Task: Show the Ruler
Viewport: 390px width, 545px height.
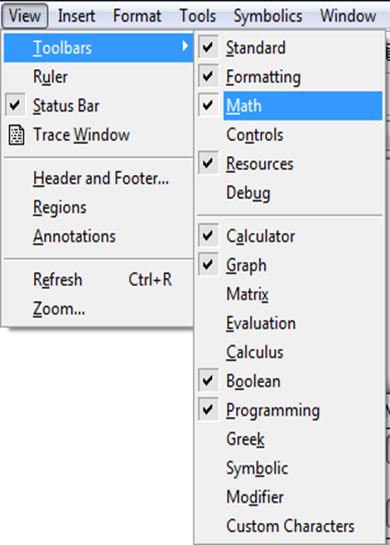Action: 99,76
